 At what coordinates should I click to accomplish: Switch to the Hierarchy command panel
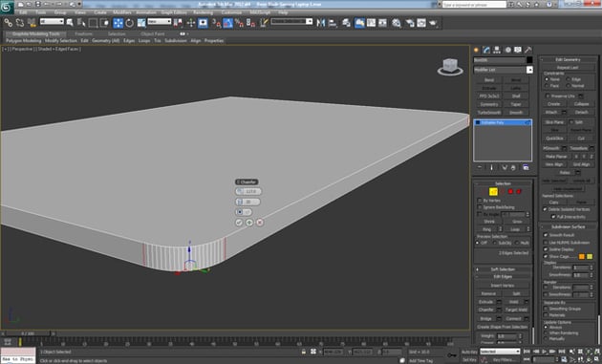click(497, 50)
